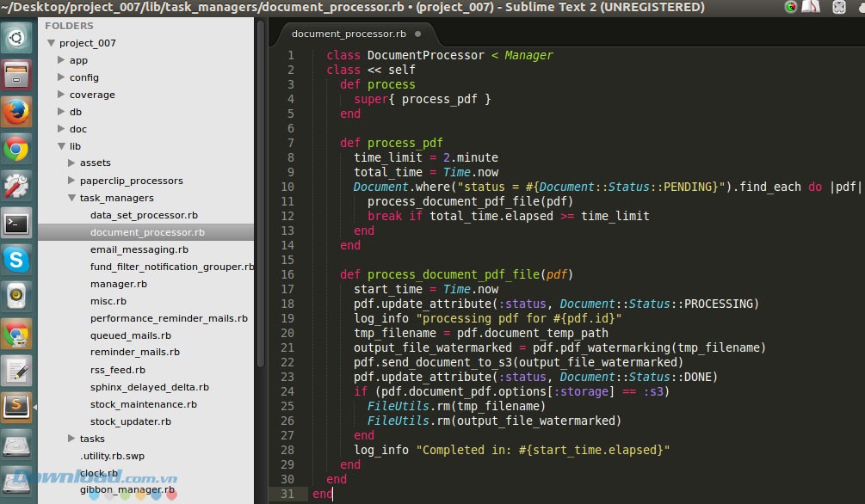
Task: Launch the text editor from the dock
Action: (x=17, y=372)
